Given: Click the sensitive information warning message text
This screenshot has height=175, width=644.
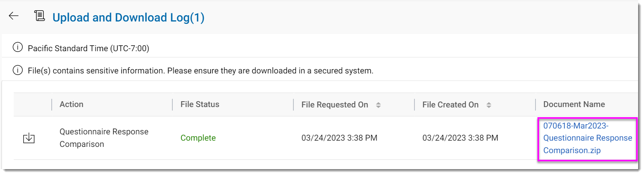Looking at the screenshot, I should click(x=201, y=71).
